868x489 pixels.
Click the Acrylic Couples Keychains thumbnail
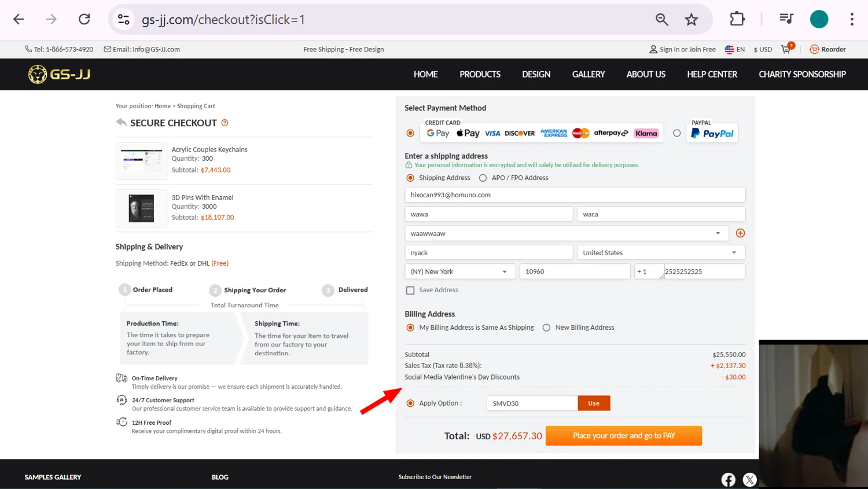(141, 160)
